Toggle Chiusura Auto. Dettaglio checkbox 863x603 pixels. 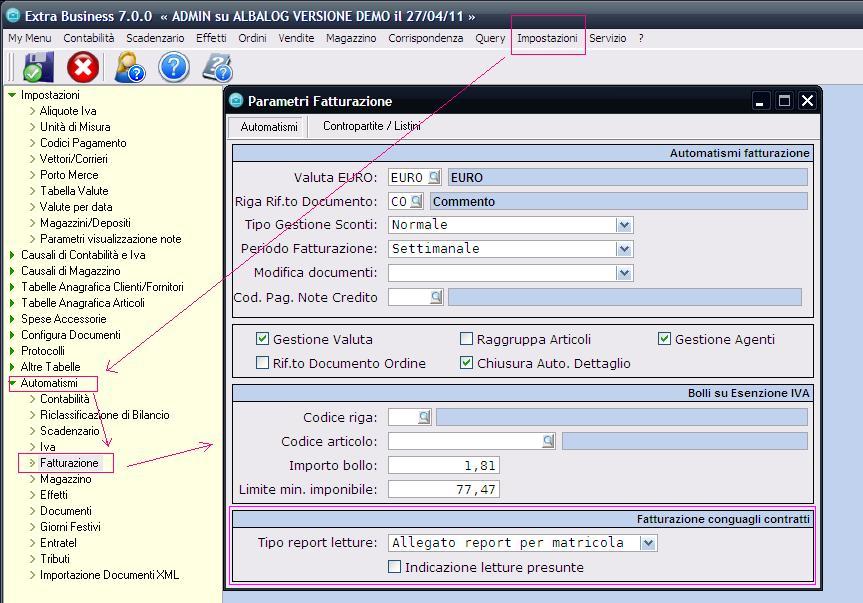pyautogui.click(x=466, y=363)
